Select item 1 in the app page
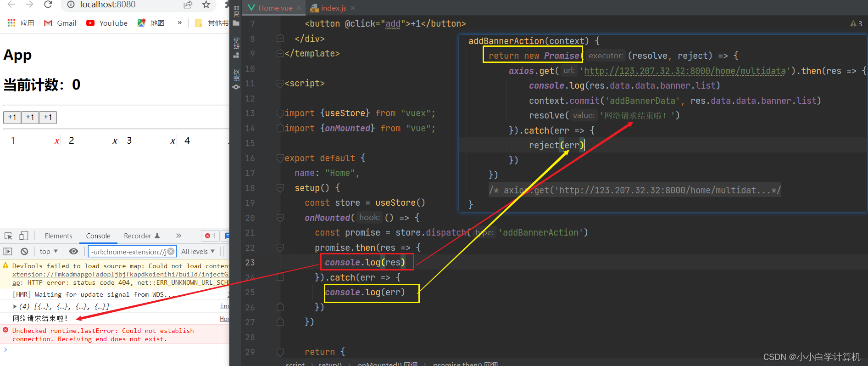 (x=13, y=141)
